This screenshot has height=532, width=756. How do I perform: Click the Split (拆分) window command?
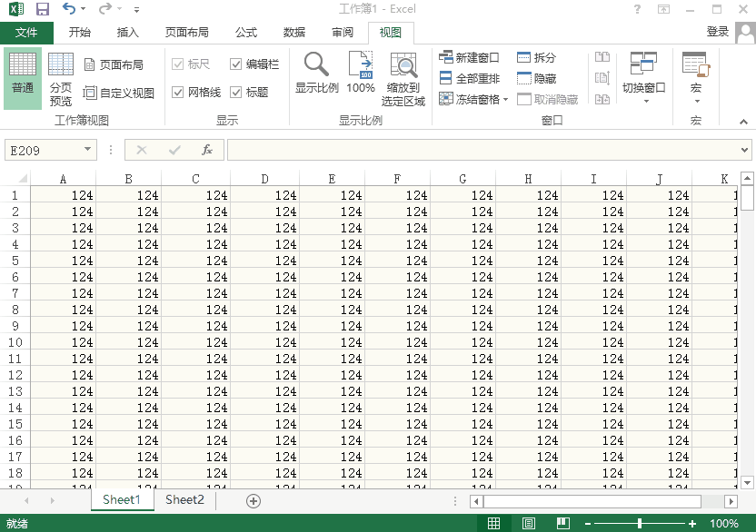click(x=537, y=57)
